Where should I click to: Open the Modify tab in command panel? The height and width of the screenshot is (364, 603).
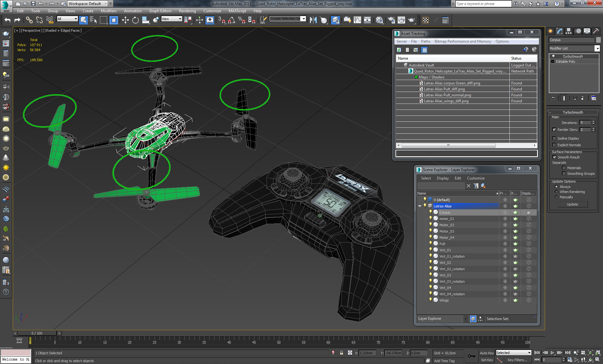click(x=560, y=31)
